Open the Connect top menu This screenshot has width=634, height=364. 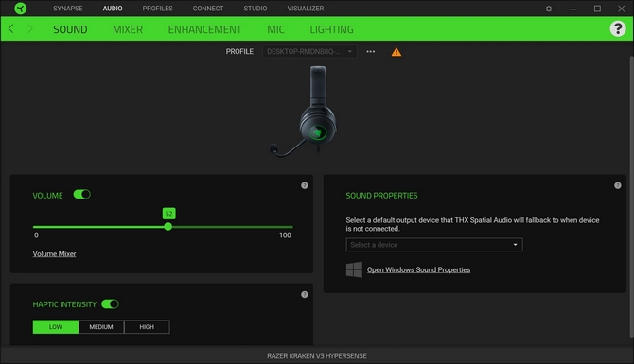[x=208, y=9]
